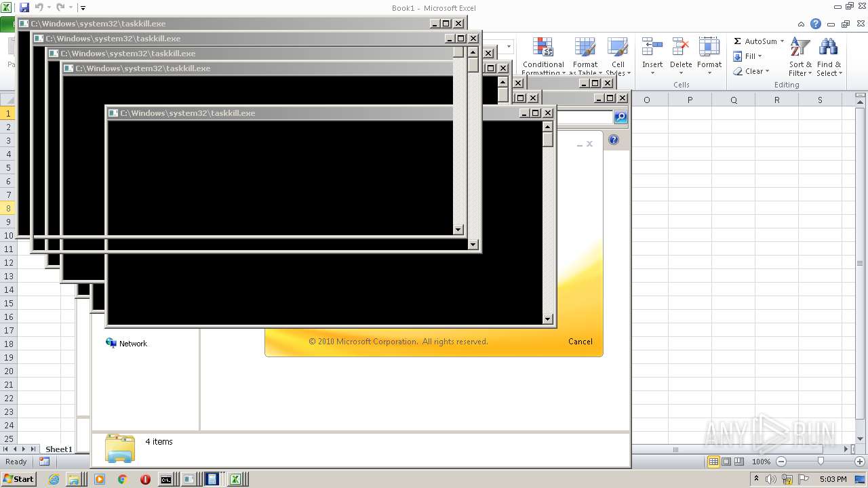Click the Action Center flag tray icon
This screenshot has width=868, height=488.
pos(804,479)
